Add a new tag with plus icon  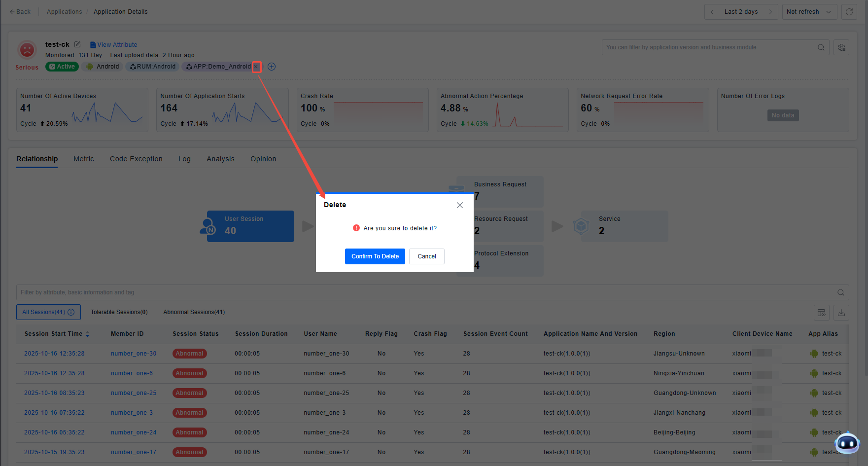pyautogui.click(x=272, y=67)
